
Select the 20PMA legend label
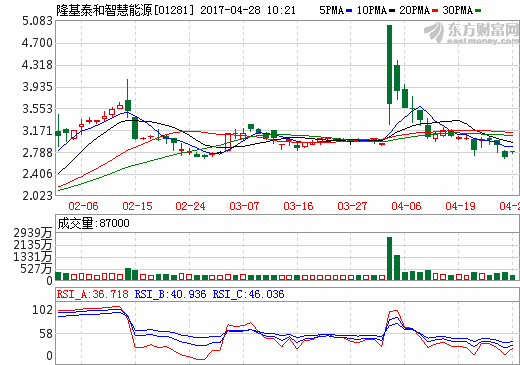tap(414, 10)
